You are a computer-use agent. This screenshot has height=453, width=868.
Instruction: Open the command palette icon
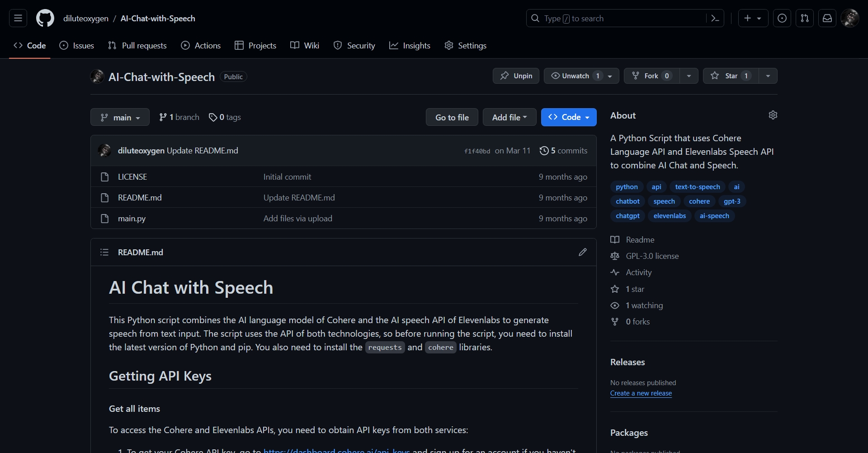(715, 19)
